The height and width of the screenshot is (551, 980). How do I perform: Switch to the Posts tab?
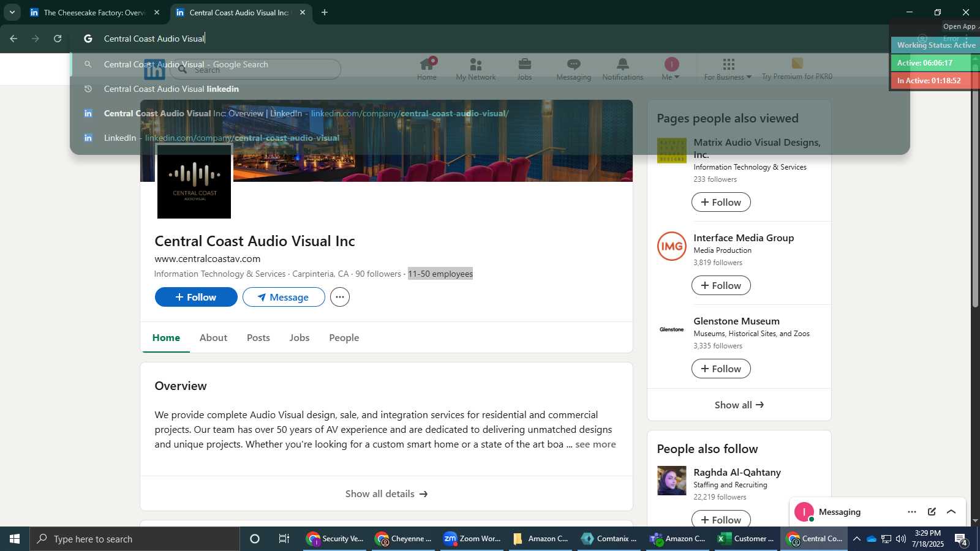(258, 337)
